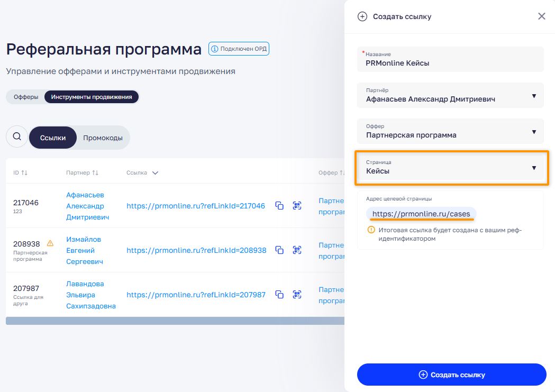Select Инструменты продвижения toggle
555x392 pixels.
92,97
